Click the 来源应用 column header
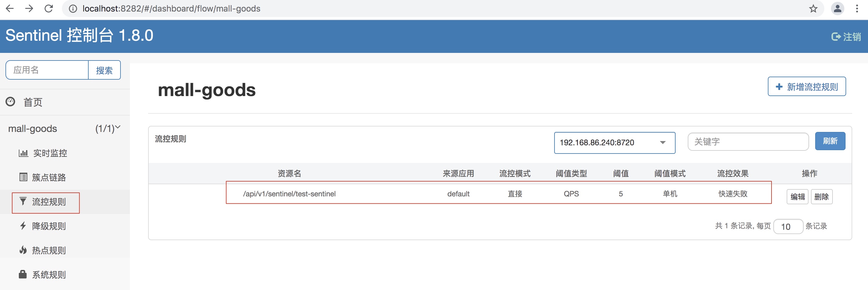868x290 pixels. 458,174
